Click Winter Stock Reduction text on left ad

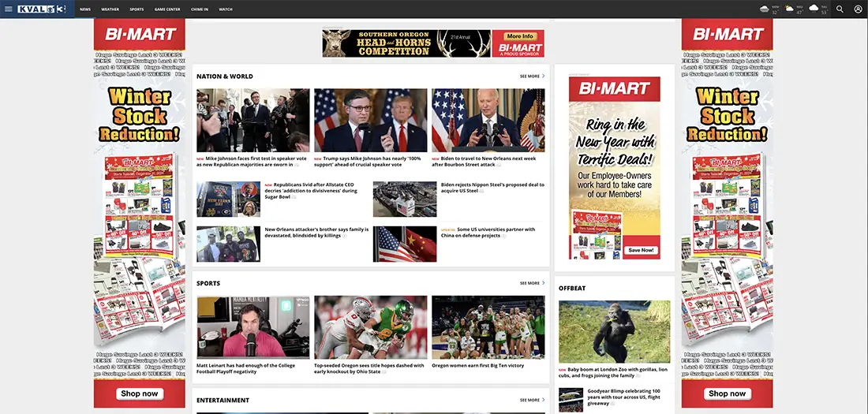point(140,114)
